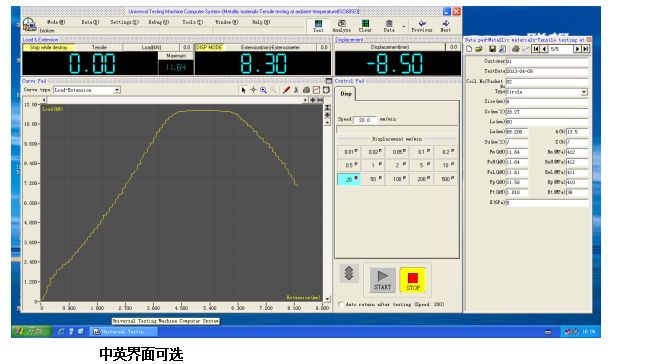The width and height of the screenshot is (653, 364).
Task: Select the crosshair cursor tool in Curve Pad
Action: [253, 90]
